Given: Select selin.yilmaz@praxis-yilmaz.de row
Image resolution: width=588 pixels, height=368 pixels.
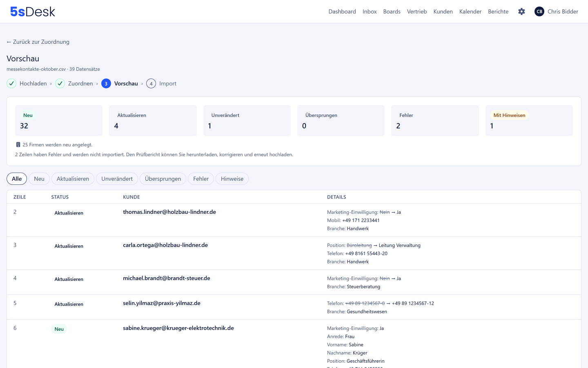Looking at the screenshot, I should [x=294, y=307].
